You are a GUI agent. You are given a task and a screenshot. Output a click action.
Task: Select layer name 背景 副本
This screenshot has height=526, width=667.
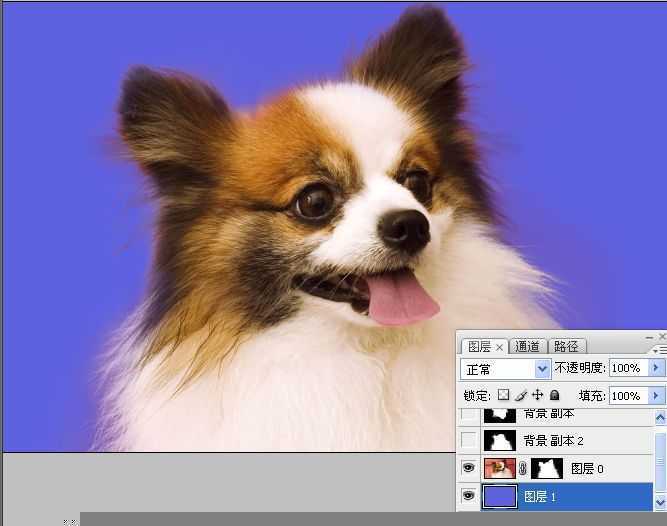pos(549,413)
